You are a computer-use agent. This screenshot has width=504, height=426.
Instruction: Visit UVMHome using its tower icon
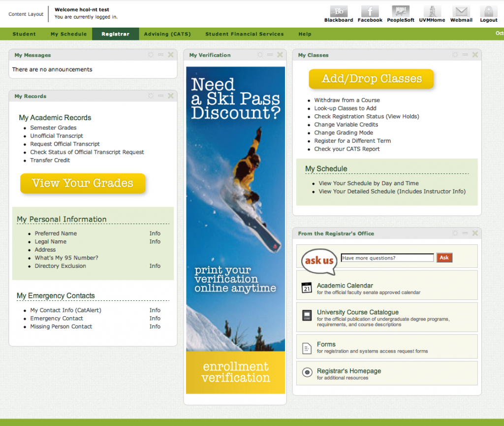point(432,11)
